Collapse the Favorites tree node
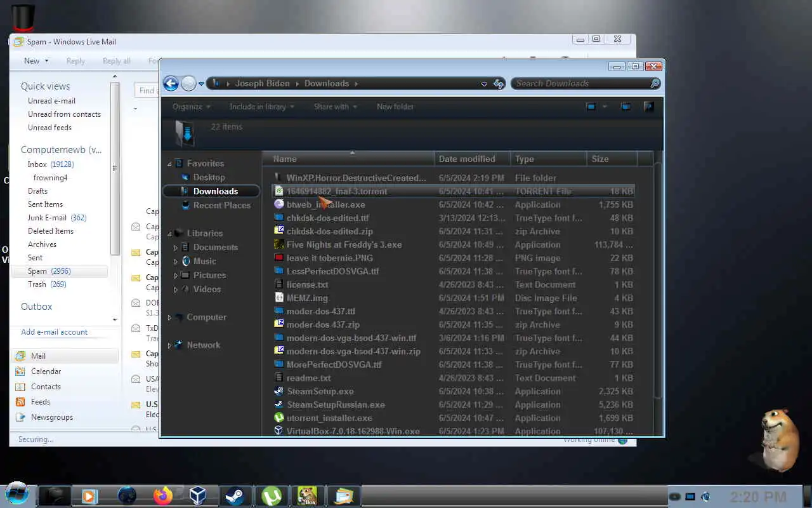The width and height of the screenshot is (812, 508). coord(169,164)
